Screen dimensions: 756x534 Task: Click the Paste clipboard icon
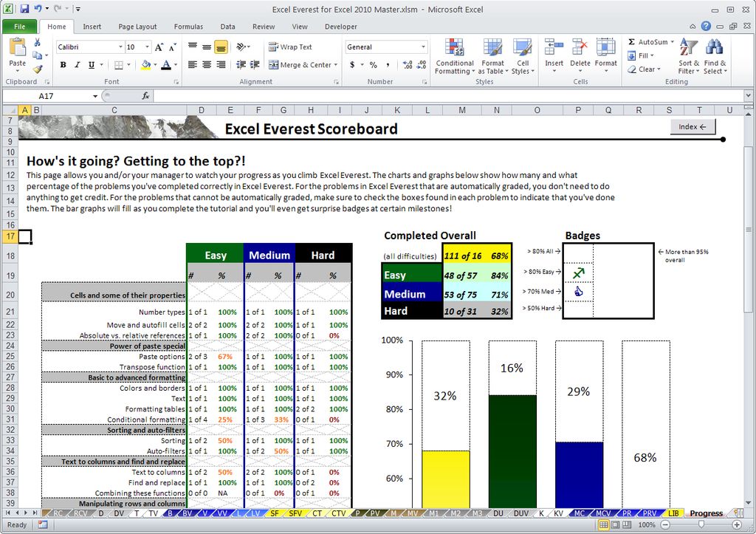(18, 48)
